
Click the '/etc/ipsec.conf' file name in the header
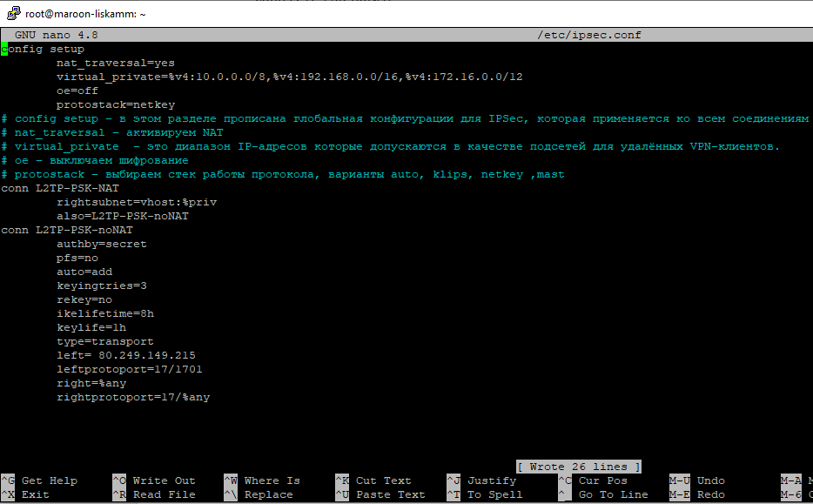click(x=589, y=35)
